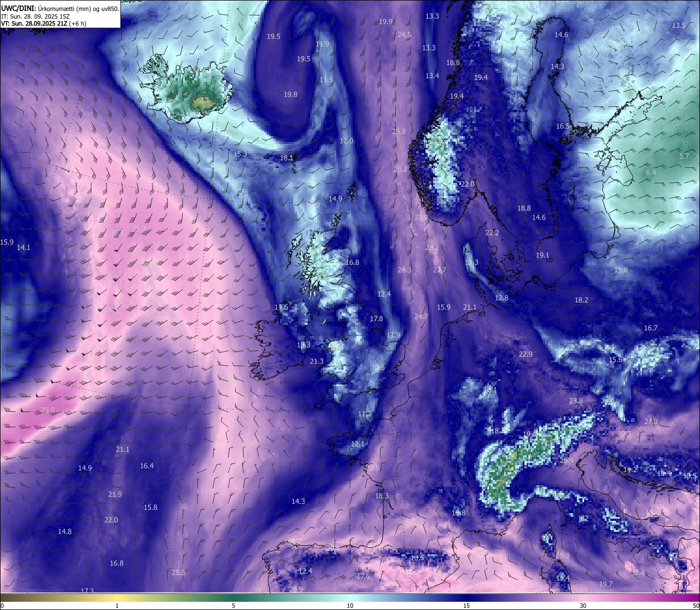Click the 12.8 value label
Image resolution: width=700 pixels, height=610 pixels.
click(501, 298)
